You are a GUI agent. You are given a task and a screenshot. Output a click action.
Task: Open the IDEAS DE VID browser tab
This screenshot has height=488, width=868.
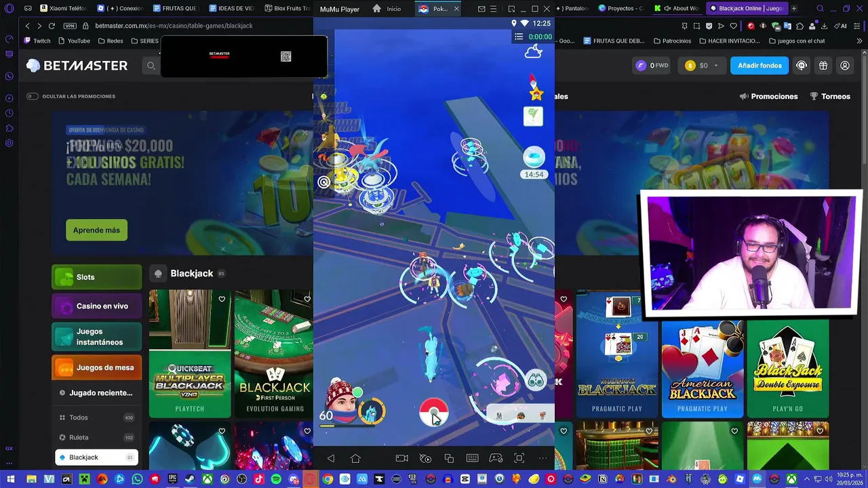232,9
